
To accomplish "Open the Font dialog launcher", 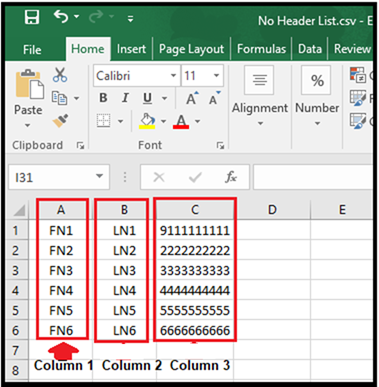I will pyautogui.click(x=220, y=145).
